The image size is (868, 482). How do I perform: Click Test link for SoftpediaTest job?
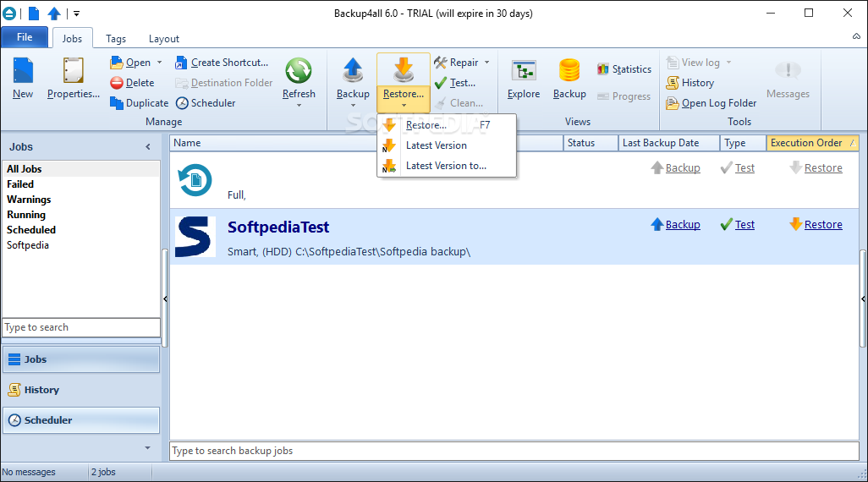pos(744,225)
